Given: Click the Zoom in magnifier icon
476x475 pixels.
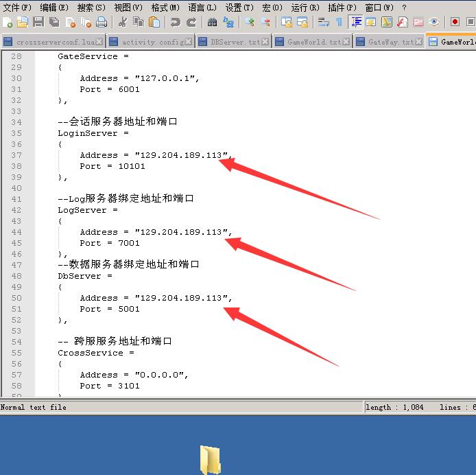Looking at the screenshot, I should (250, 22).
